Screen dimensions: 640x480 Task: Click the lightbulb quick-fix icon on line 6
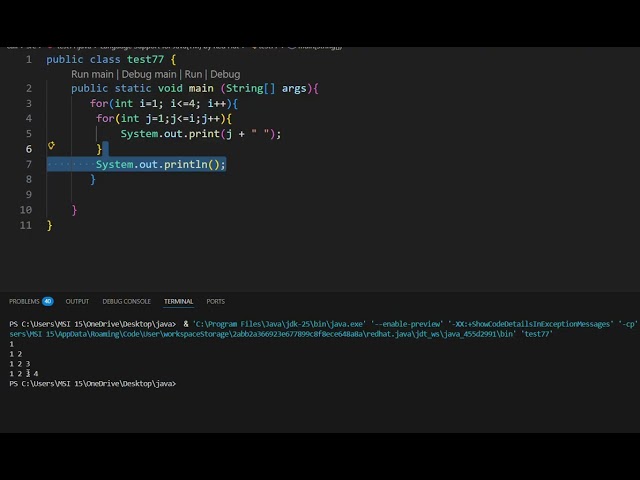51,145
